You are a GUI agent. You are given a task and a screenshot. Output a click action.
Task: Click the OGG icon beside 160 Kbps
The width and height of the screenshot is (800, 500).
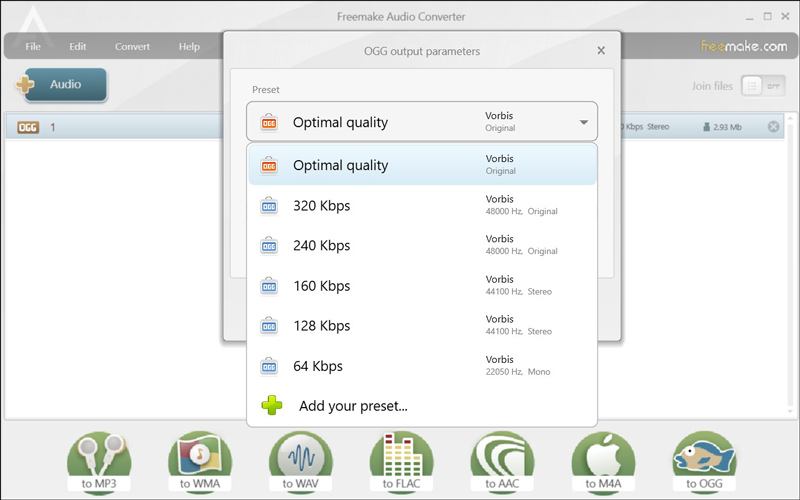tap(269, 286)
